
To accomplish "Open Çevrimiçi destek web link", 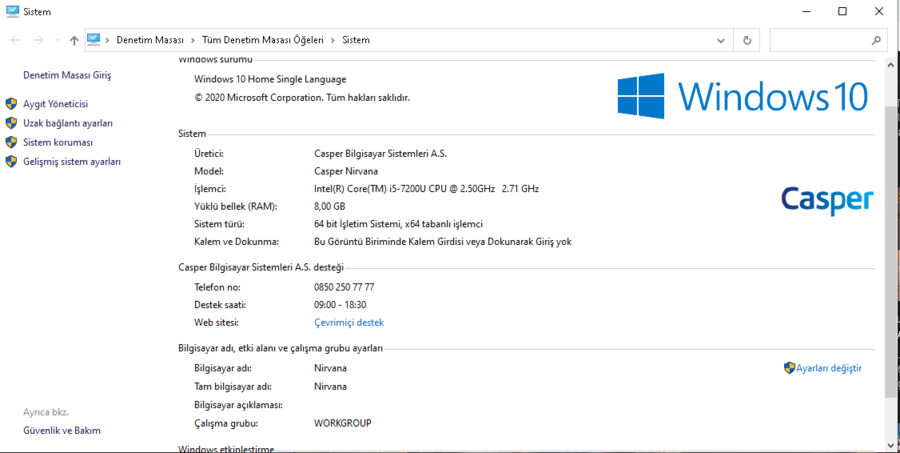I will (x=349, y=323).
